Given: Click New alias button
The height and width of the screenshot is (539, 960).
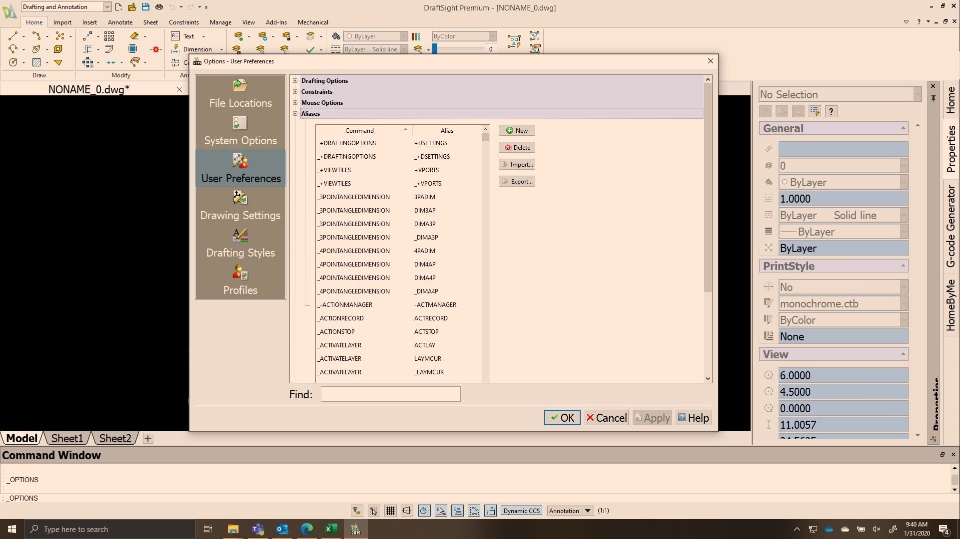Looking at the screenshot, I should 517,130.
